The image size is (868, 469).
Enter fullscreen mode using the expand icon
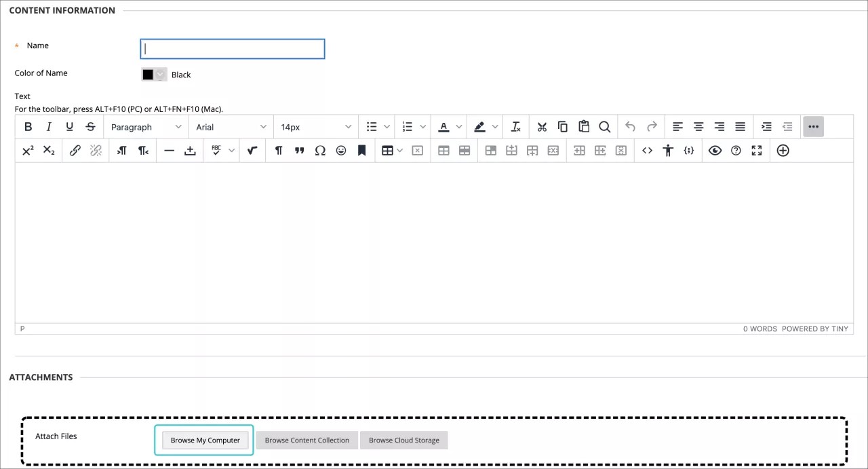click(x=756, y=150)
